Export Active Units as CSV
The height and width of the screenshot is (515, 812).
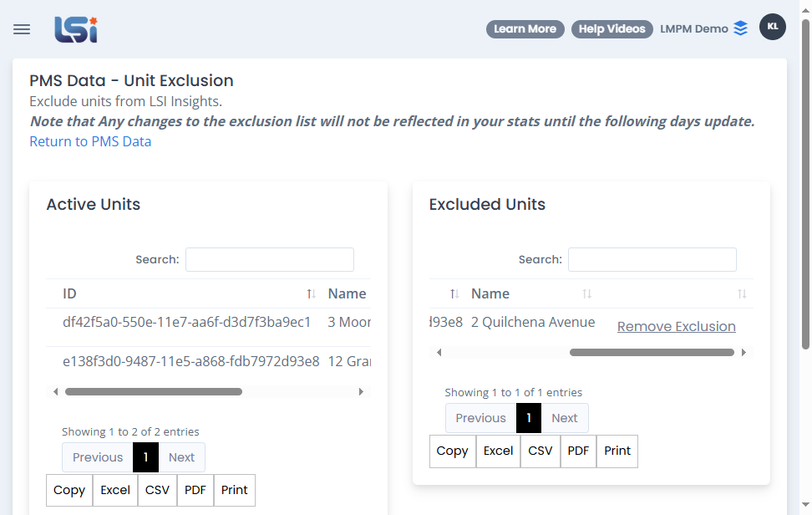coord(157,490)
